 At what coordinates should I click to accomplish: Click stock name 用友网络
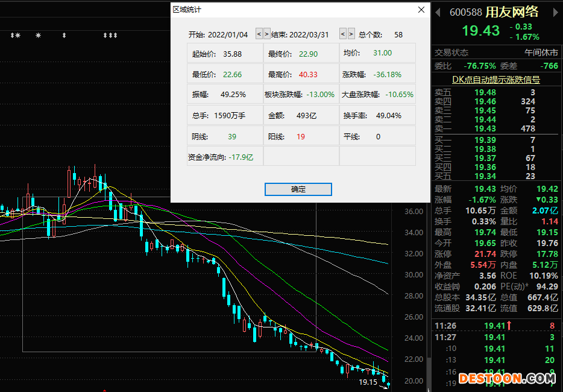[512, 12]
